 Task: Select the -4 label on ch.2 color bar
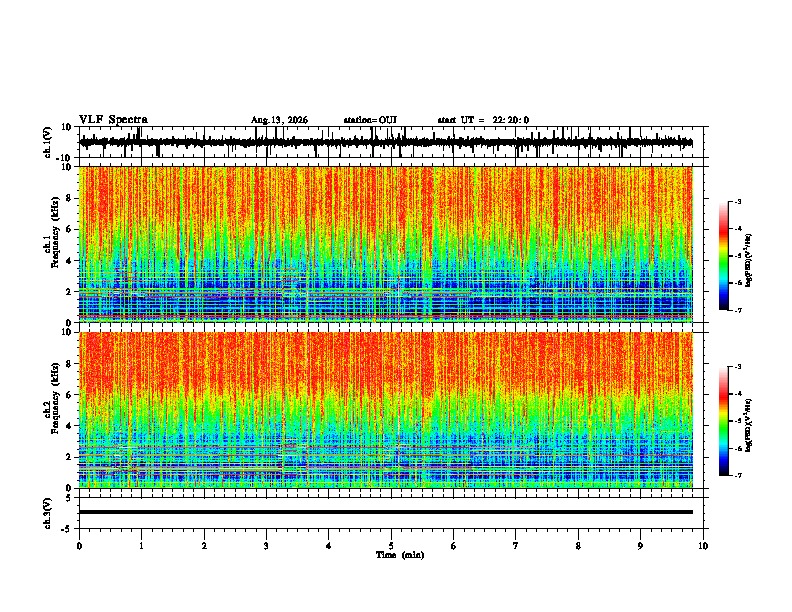coord(737,394)
